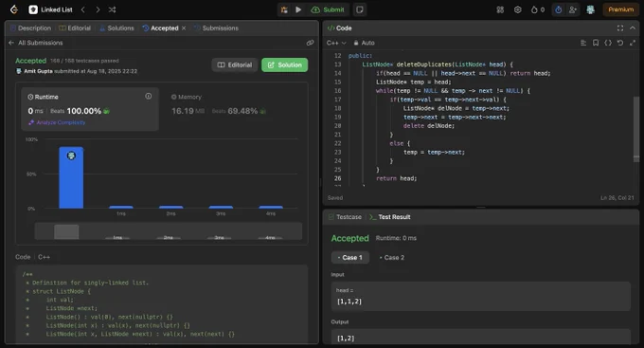Open the layout grid icon

pyautogui.click(x=500, y=9)
